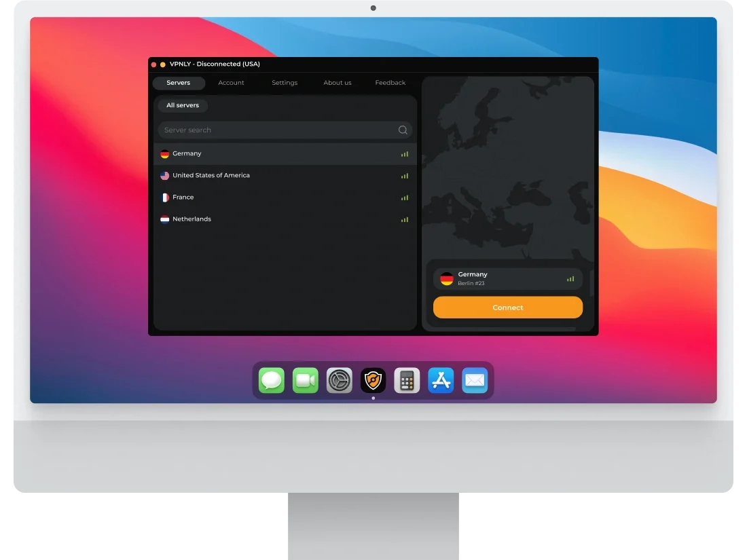Open the VPNLY shield icon in dock
747x560 pixels.
click(373, 381)
